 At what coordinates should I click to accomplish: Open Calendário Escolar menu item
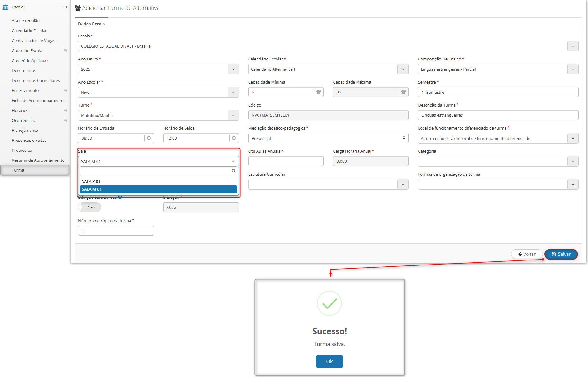(29, 31)
